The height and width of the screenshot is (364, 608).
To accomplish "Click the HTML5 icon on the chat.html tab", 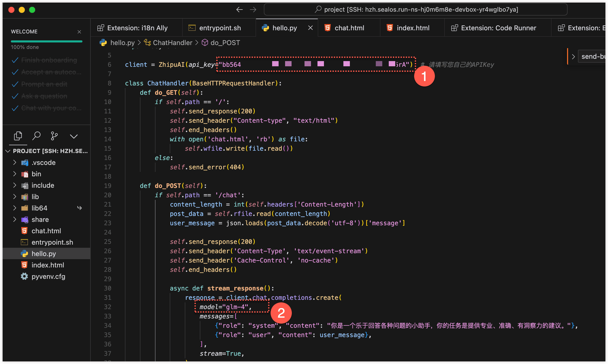I will [x=327, y=28].
